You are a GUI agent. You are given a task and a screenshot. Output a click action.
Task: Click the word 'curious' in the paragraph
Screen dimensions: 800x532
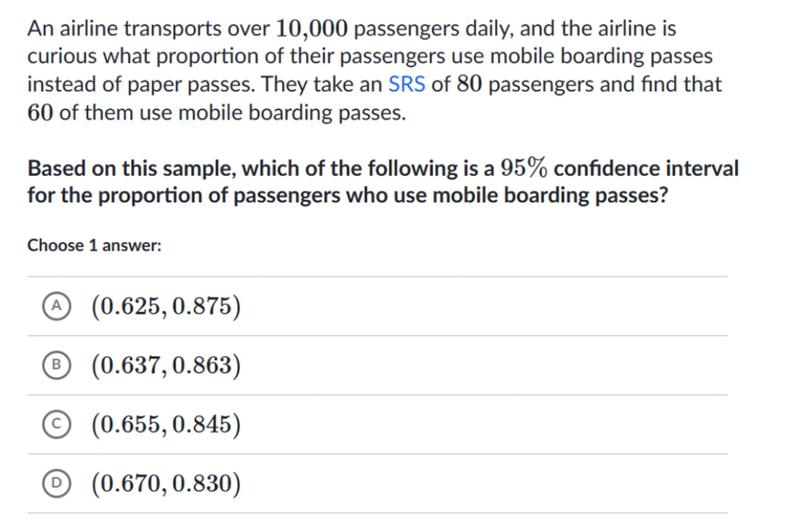click(62, 56)
